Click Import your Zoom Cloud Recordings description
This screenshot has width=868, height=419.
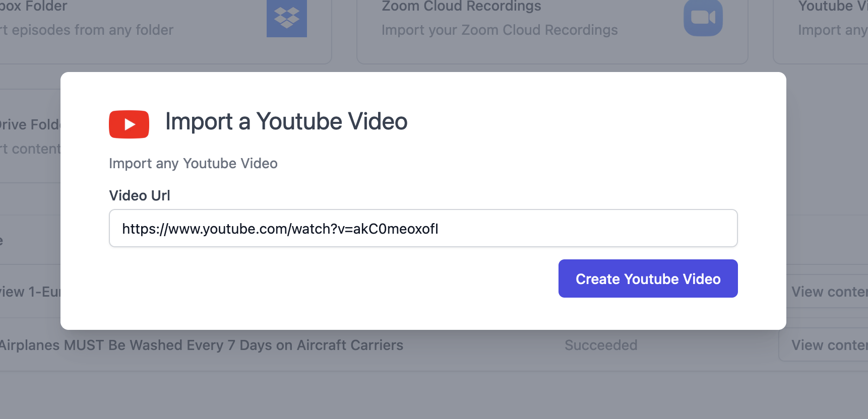[x=499, y=30]
